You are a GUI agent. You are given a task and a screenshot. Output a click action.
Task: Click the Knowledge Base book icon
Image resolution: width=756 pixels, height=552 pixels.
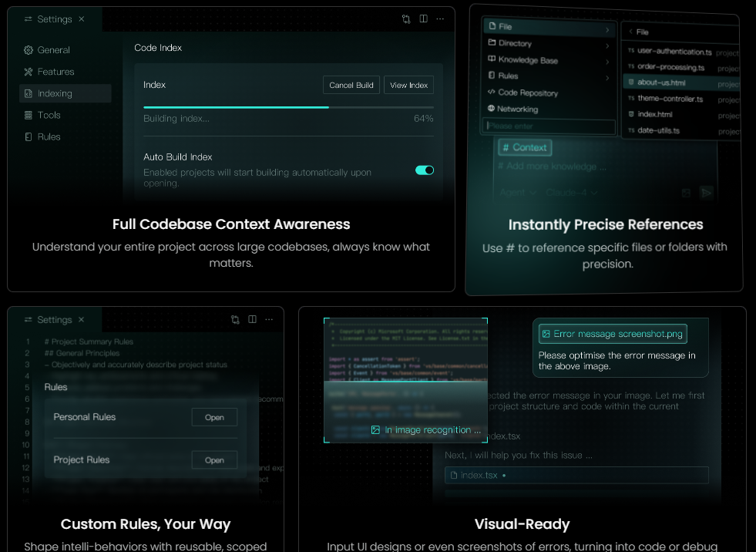(492, 59)
